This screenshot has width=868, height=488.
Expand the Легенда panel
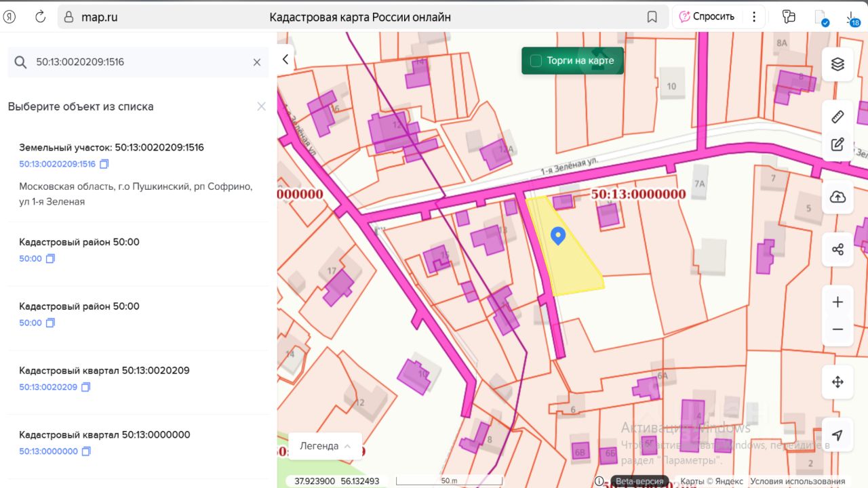[x=325, y=446]
